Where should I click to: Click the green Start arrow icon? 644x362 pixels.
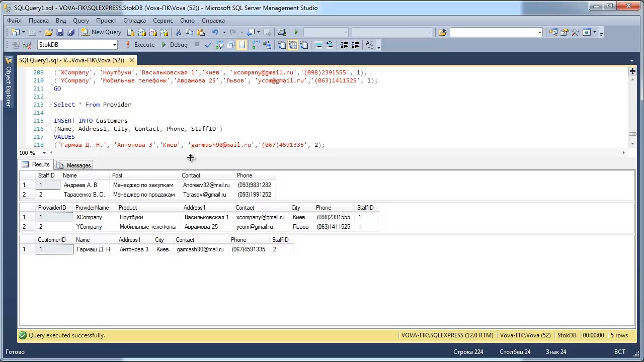coord(296,32)
